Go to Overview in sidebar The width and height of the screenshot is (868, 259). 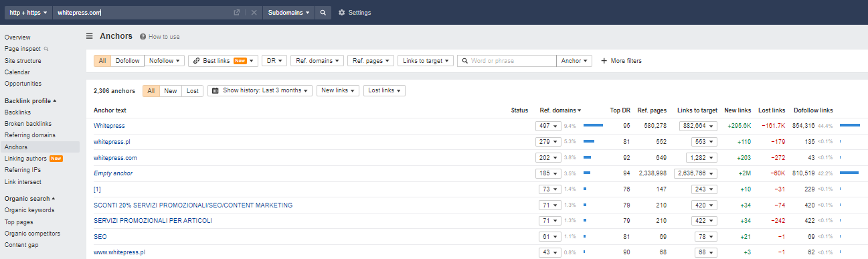(17, 37)
